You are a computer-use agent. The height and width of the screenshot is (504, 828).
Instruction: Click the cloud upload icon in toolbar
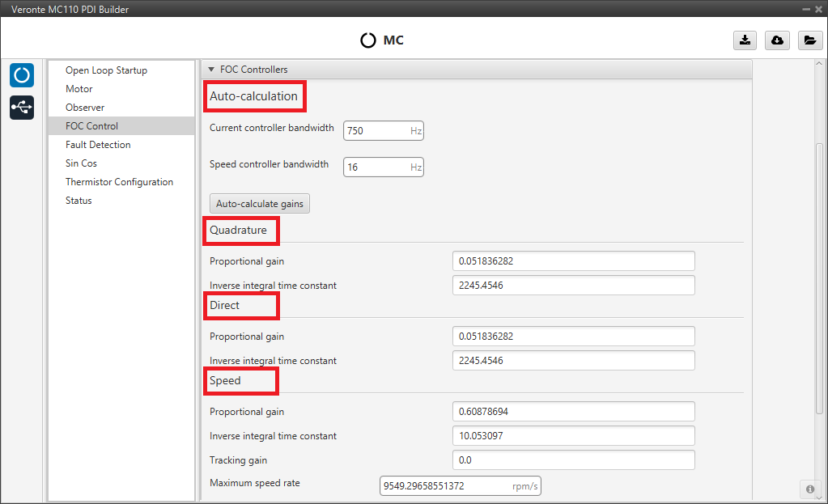777,40
